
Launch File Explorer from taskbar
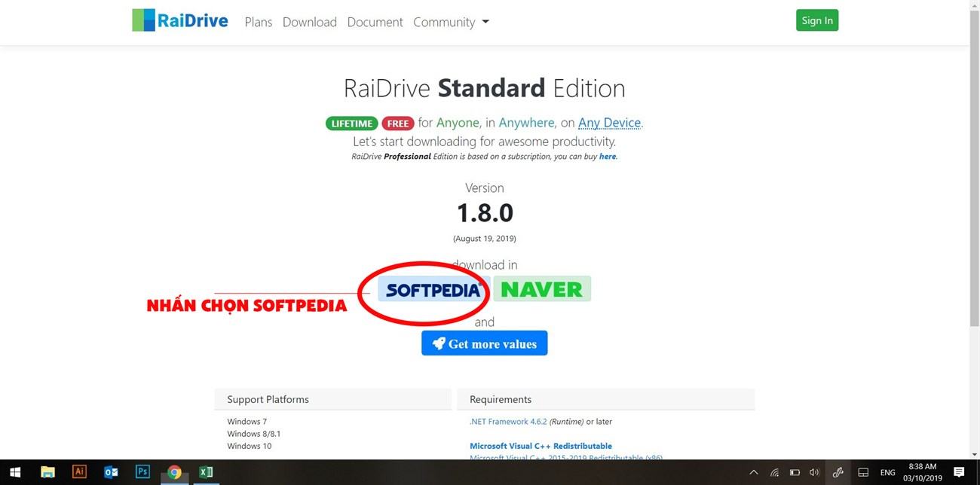[47, 472]
